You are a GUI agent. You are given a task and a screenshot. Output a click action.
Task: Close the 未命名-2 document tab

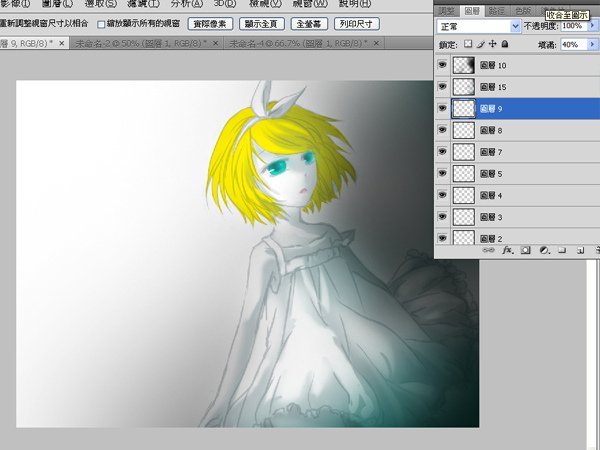(x=215, y=43)
